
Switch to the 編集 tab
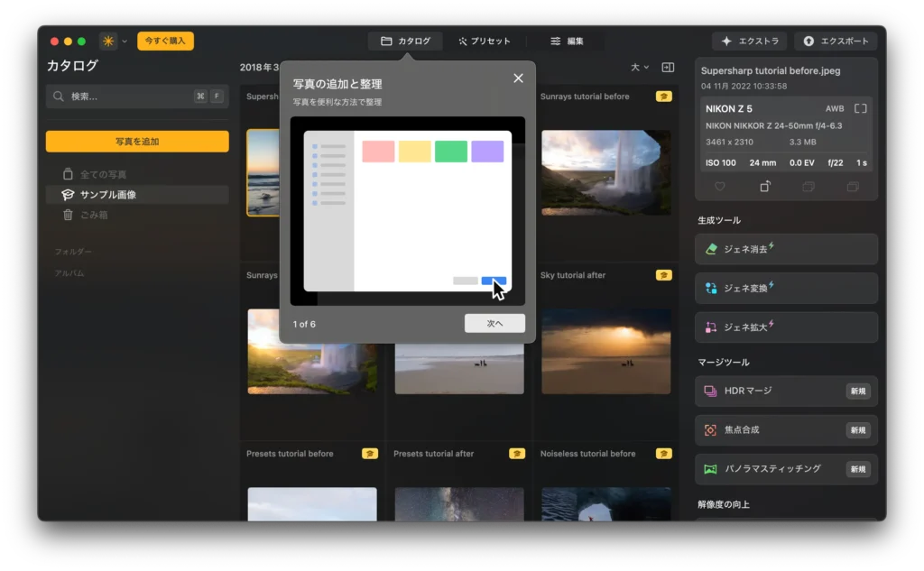point(567,40)
